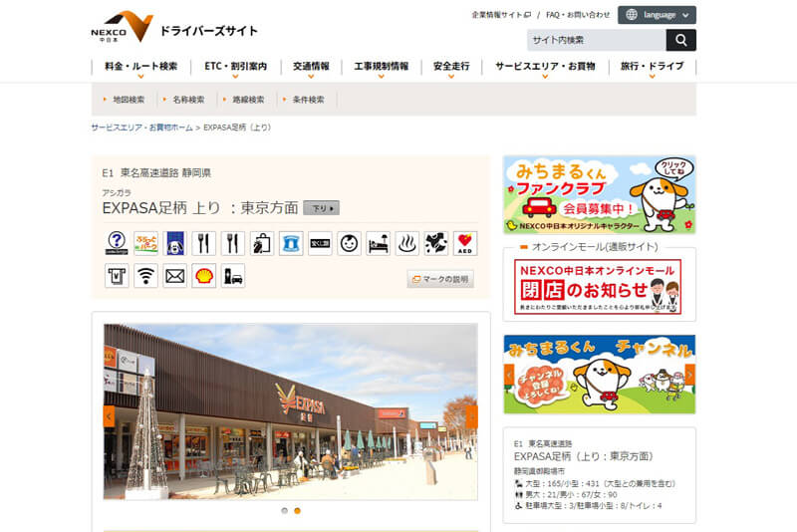Expand the サービスエリア・お買物 menu

click(545, 67)
